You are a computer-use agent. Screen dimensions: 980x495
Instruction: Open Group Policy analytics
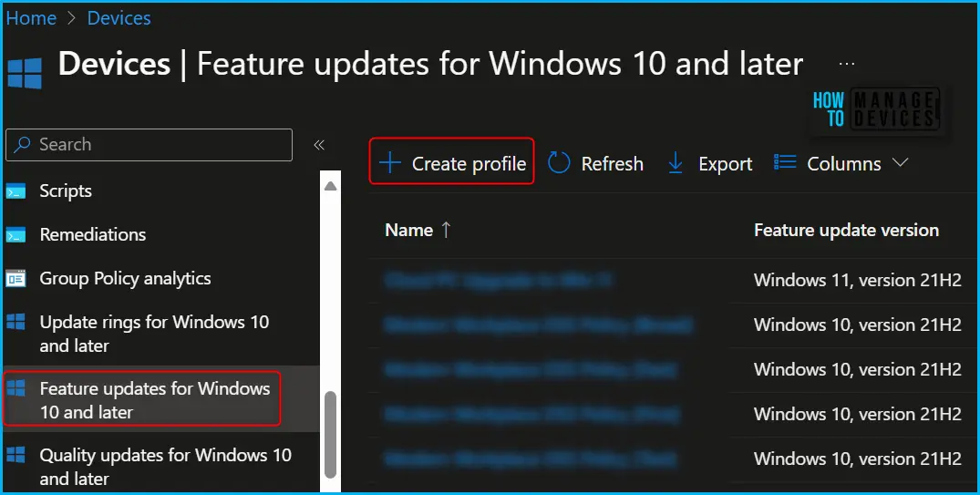tap(125, 279)
